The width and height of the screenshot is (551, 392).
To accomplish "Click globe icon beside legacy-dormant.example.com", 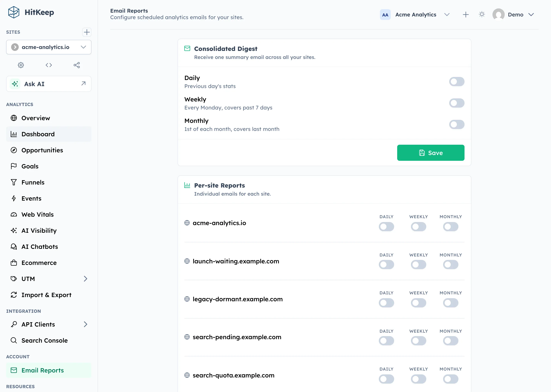I will [x=187, y=299].
